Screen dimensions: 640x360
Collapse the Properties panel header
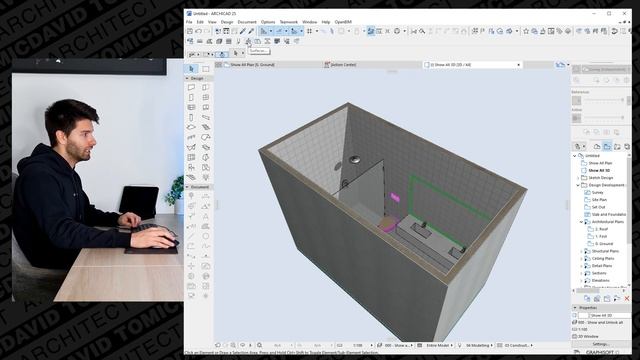pyautogui.click(x=575, y=308)
